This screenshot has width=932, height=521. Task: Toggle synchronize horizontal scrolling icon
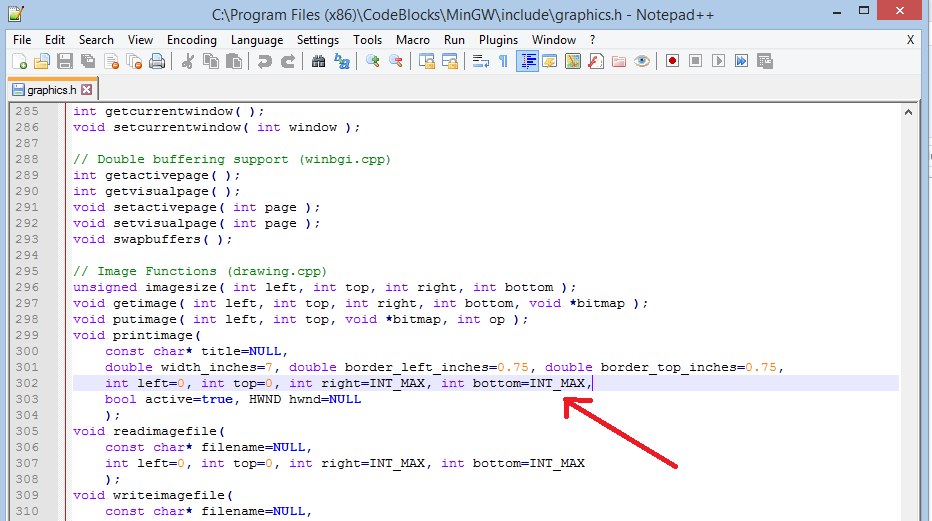(x=450, y=61)
